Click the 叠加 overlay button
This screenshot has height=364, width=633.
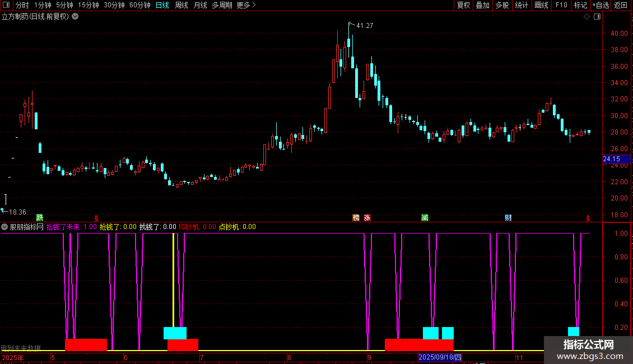483,5
